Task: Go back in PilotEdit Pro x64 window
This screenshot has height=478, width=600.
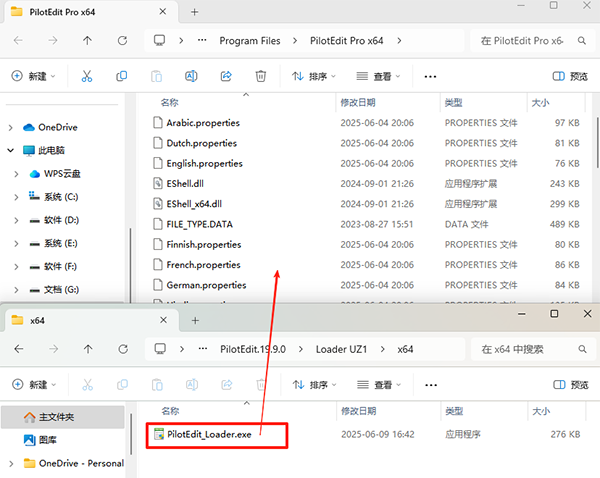Action: [x=18, y=41]
